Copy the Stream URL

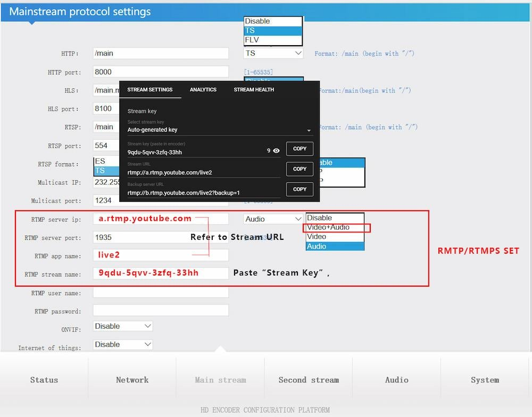[299, 169]
